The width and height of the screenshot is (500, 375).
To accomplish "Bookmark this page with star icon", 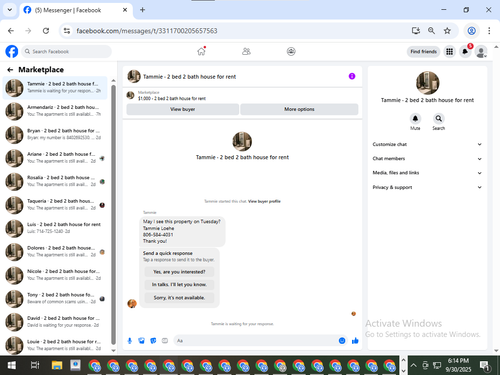I will click(447, 31).
